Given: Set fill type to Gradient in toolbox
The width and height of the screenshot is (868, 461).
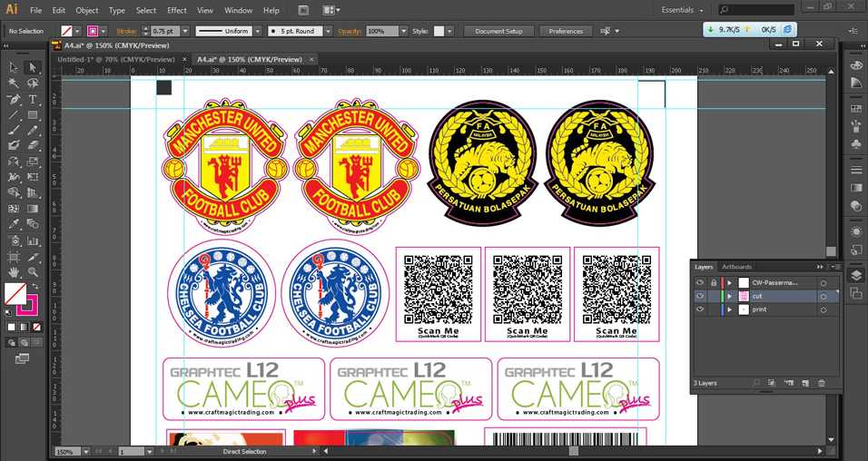Looking at the screenshot, I should click(24, 327).
